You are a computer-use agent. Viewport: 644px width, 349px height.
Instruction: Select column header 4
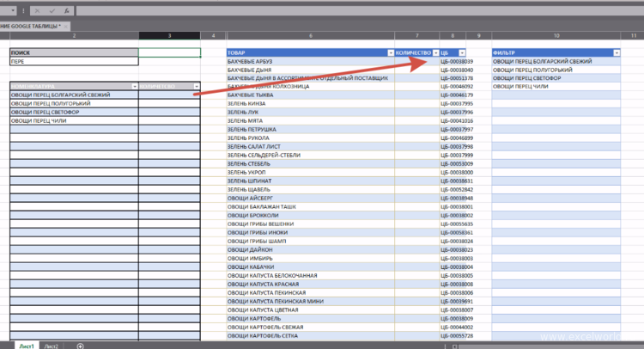coord(213,36)
